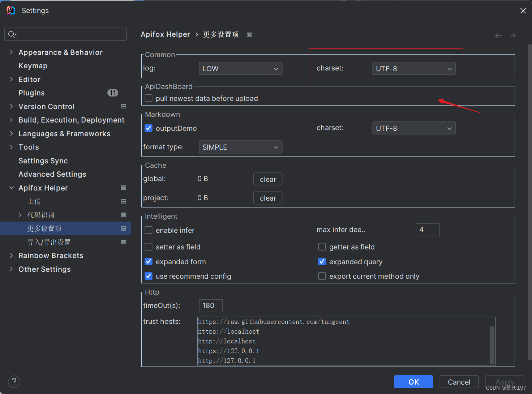Enable export current method only
The image size is (532, 394).
(322, 276)
